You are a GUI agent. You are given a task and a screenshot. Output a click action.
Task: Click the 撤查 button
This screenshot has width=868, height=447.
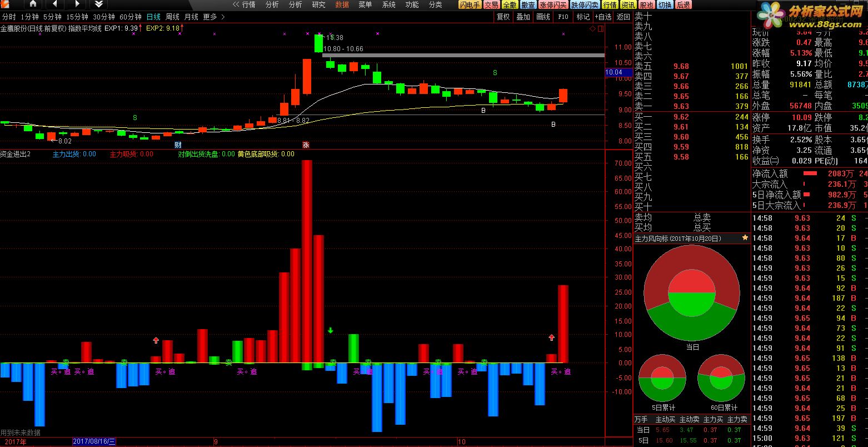pos(528,5)
